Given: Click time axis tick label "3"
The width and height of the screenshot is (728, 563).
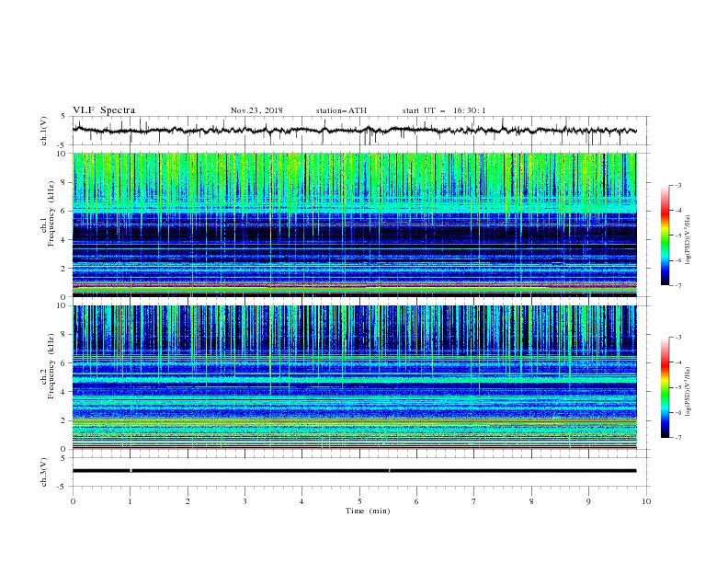Looking at the screenshot, I should pos(245,501).
